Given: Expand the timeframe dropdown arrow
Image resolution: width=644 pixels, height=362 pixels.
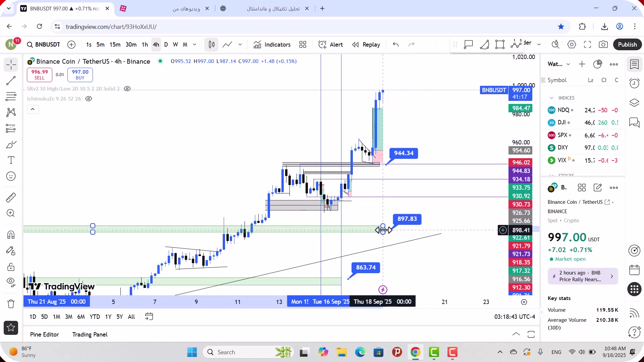Looking at the screenshot, I should click(195, 45).
